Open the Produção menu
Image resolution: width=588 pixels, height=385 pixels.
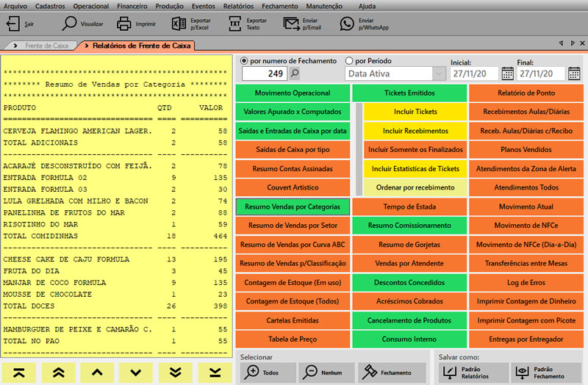[170, 6]
